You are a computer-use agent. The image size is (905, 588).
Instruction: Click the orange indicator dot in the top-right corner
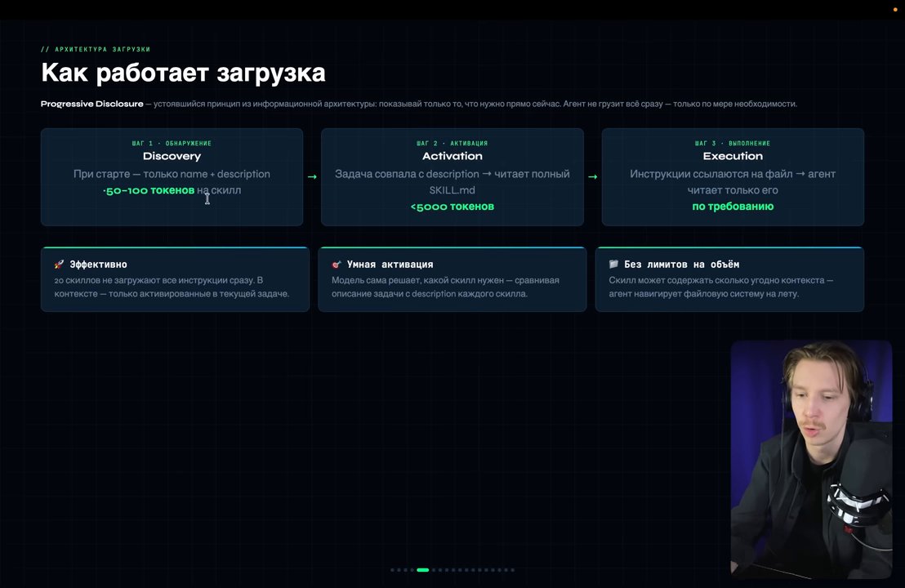(x=895, y=9)
